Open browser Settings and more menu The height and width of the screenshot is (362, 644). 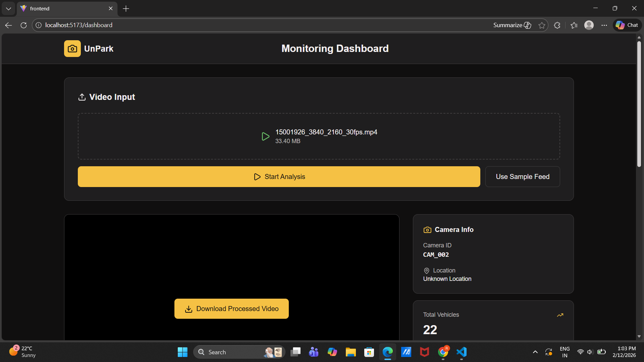(x=604, y=25)
